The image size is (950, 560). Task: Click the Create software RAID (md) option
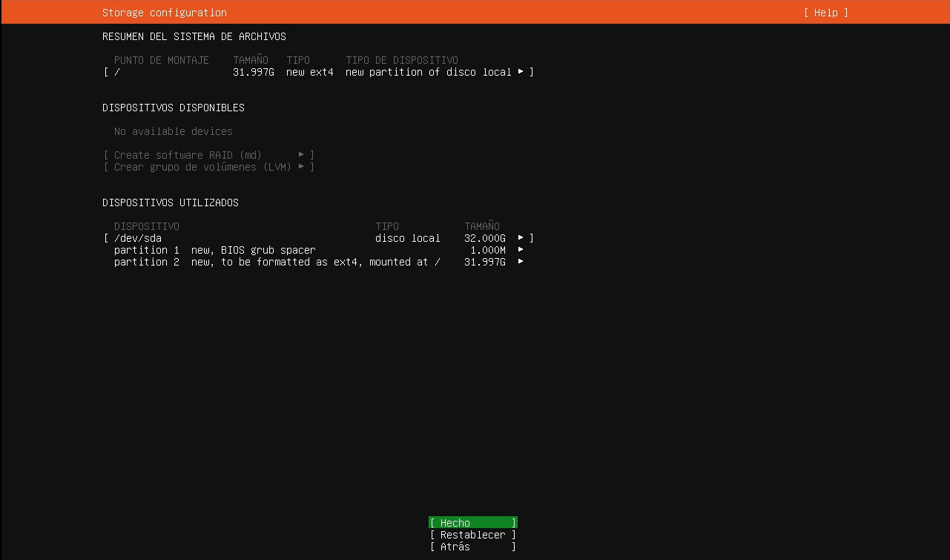point(188,155)
